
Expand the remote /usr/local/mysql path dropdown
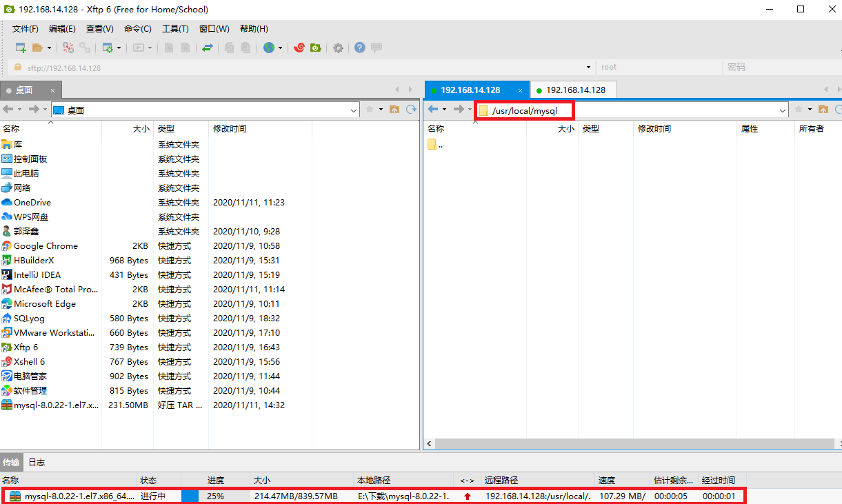783,110
